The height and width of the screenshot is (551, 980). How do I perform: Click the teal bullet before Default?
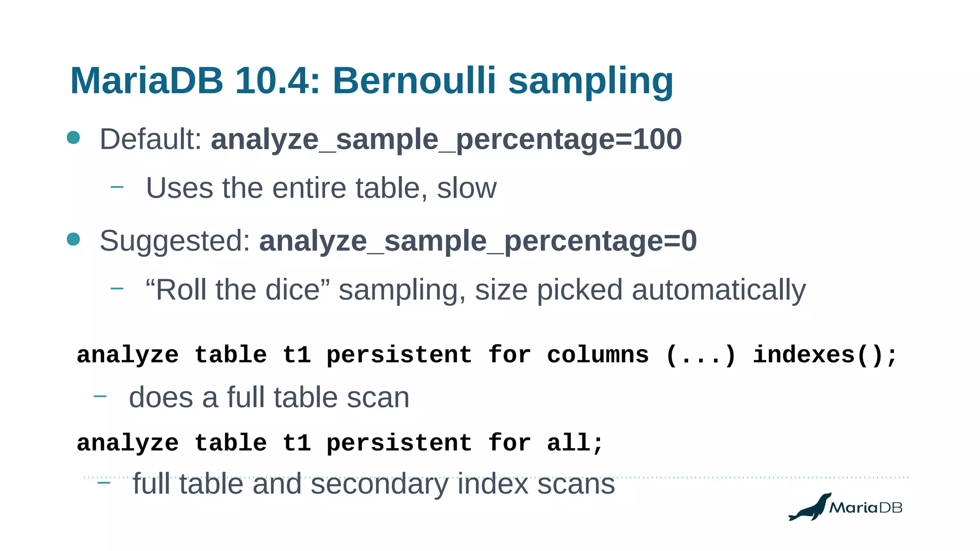(73, 137)
